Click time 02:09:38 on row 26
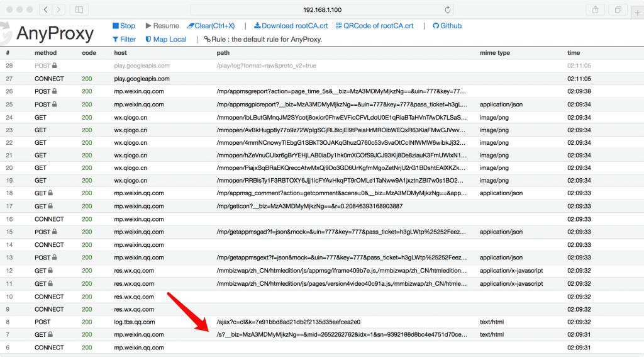 tap(579, 91)
